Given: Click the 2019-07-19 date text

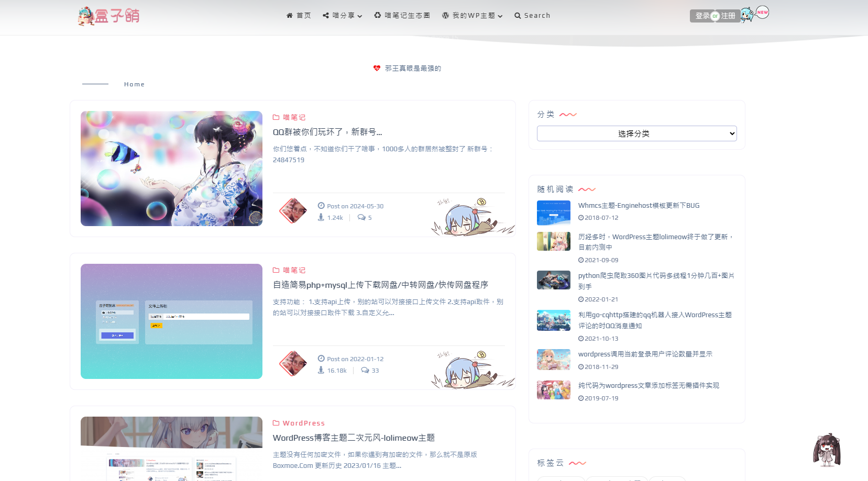Looking at the screenshot, I should [601, 398].
